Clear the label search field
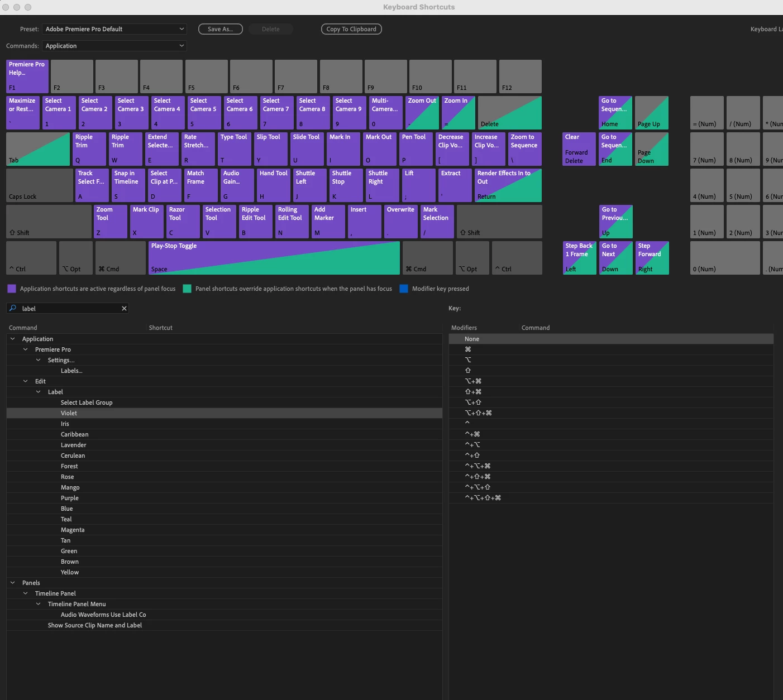 124,308
